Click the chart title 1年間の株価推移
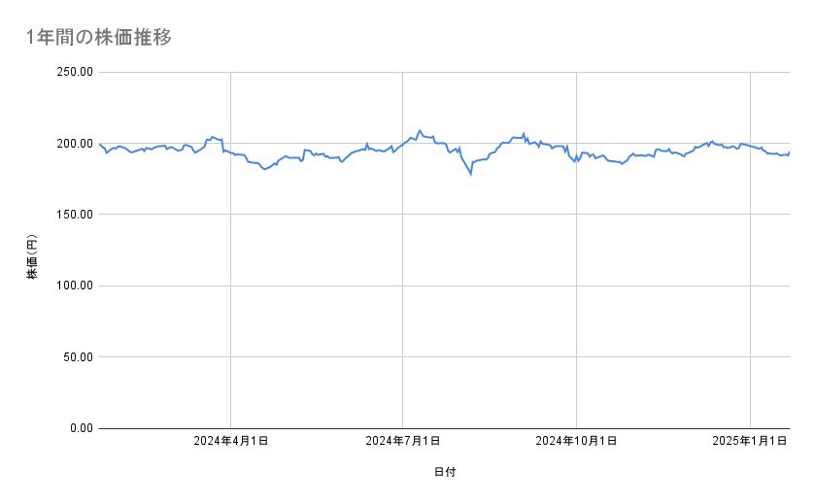 pyautogui.click(x=100, y=38)
